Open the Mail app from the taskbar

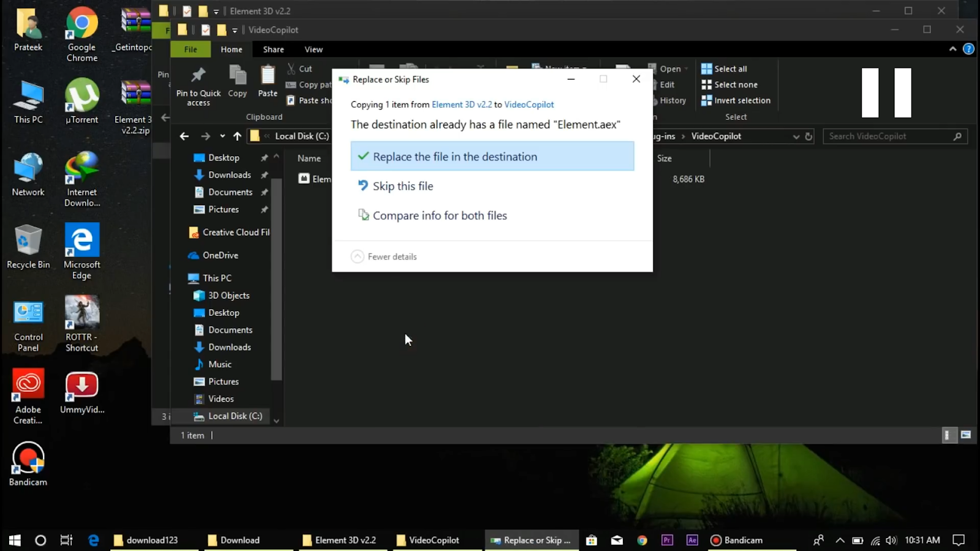617,540
